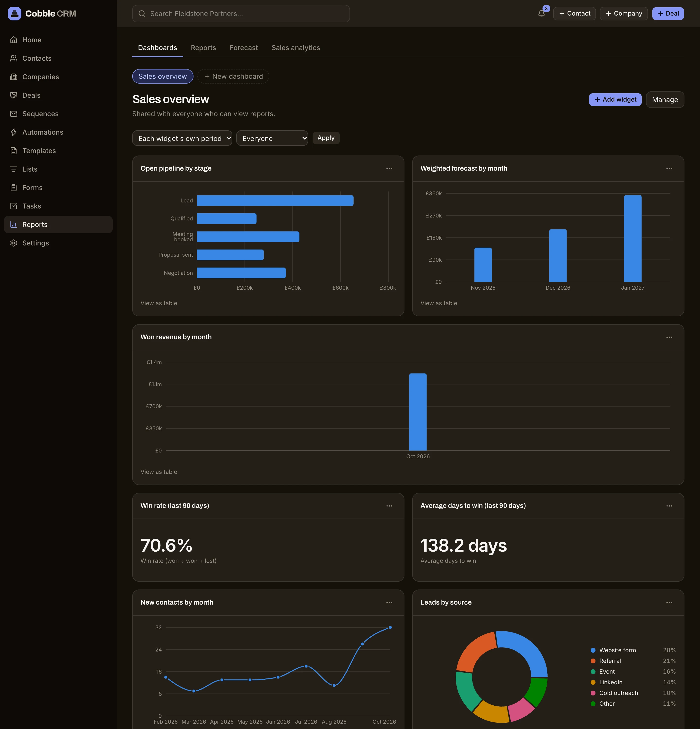This screenshot has height=729, width=700.
Task: Click the Website form legend color dot
Action: coord(593,651)
